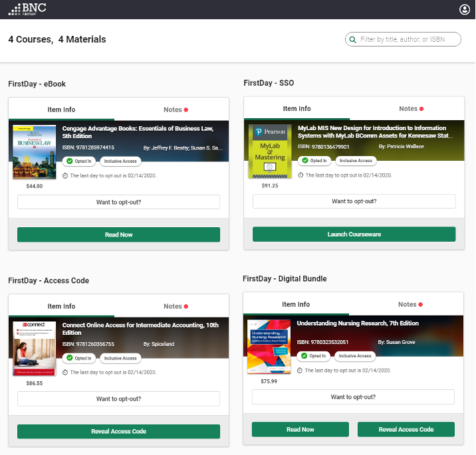Click the title Cengage Advantage Books: Essentials of Business Law
This screenshot has height=455, width=476.
coord(138,132)
